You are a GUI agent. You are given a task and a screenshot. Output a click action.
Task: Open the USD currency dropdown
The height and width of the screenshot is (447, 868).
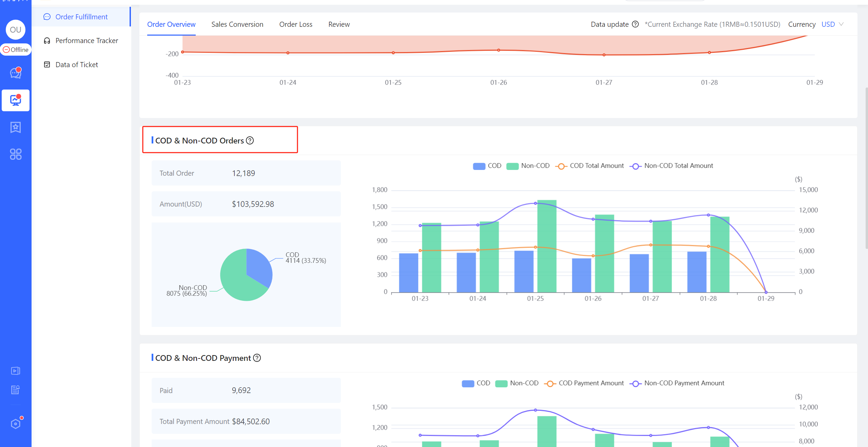[832, 24]
